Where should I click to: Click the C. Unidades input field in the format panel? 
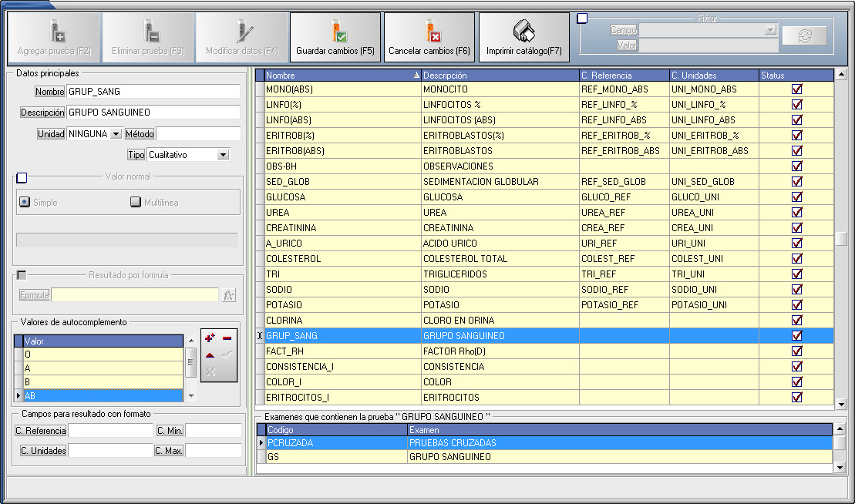point(111,451)
